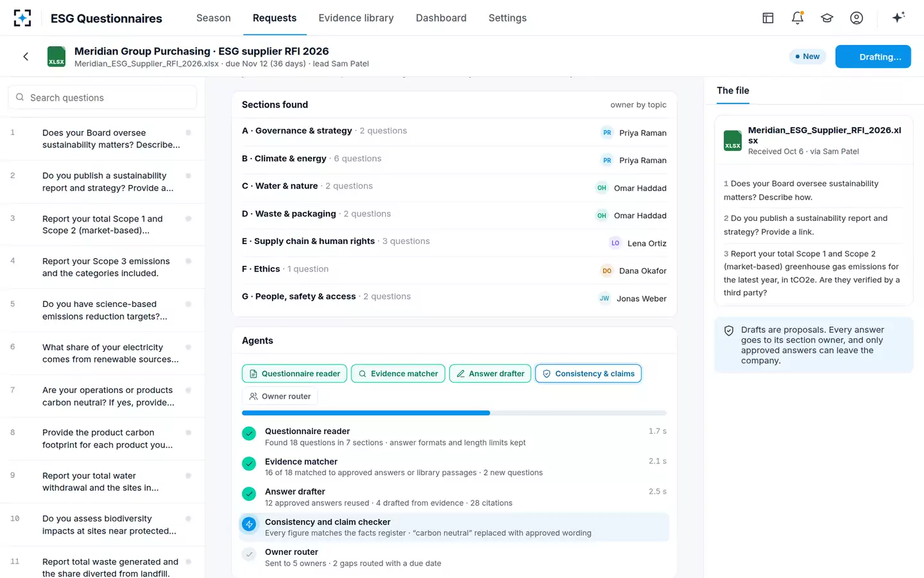Open the learning cap icon
Viewport: 924px width, 578px height.
827,18
